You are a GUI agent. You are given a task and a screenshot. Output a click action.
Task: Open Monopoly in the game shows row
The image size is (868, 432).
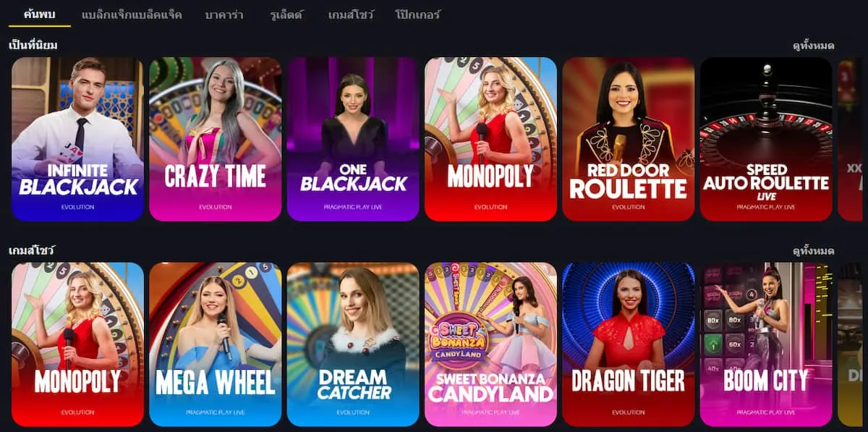click(x=77, y=344)
